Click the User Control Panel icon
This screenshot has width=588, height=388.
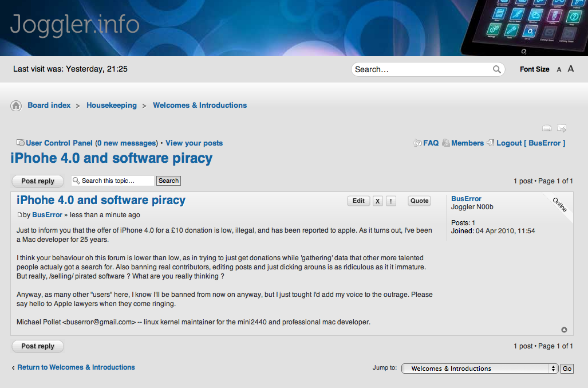(x=20, y=143)
